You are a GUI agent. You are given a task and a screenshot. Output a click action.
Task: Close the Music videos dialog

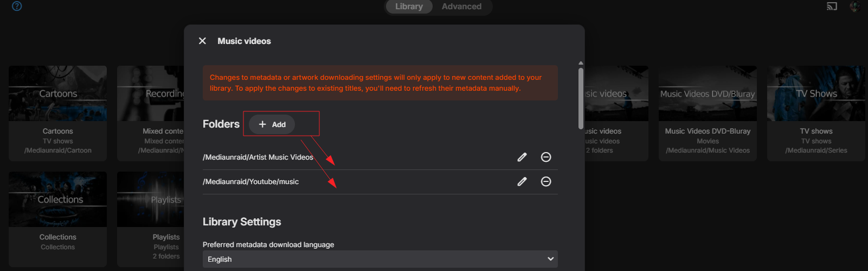pos(202,41)
